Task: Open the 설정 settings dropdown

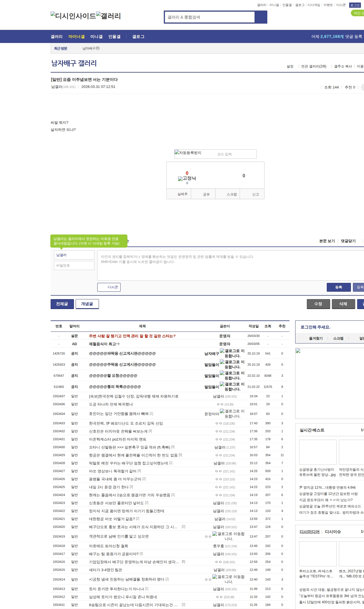Action: (x=290, y=66)
